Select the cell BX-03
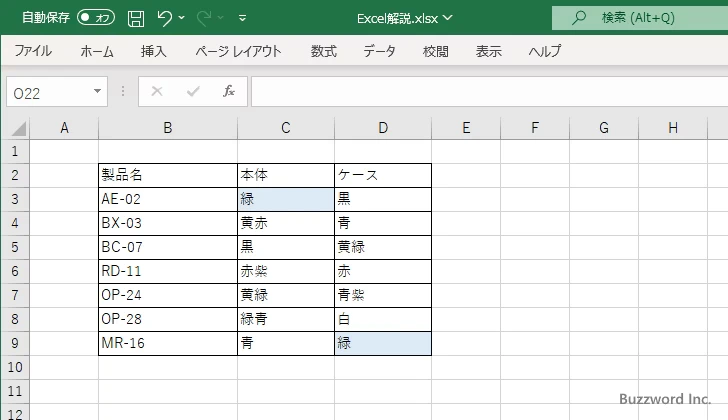The height and width of the screenshot is (420, 728). (x=168, y=224)
